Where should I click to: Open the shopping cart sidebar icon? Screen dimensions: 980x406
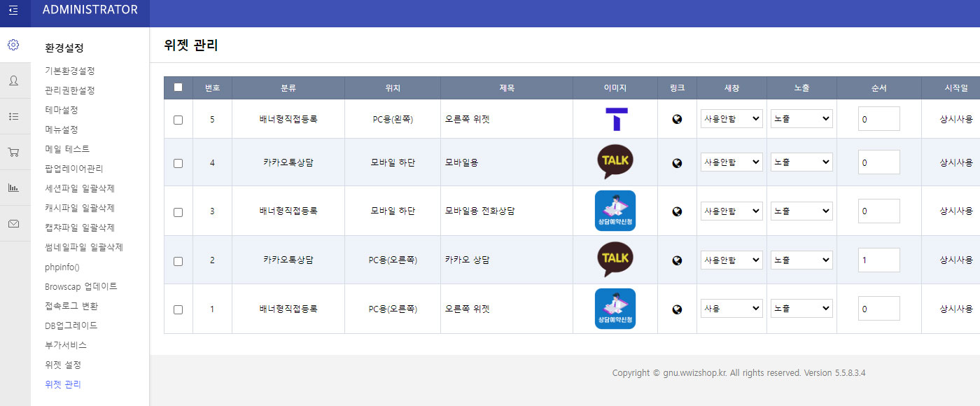click(x=13, y=152)
